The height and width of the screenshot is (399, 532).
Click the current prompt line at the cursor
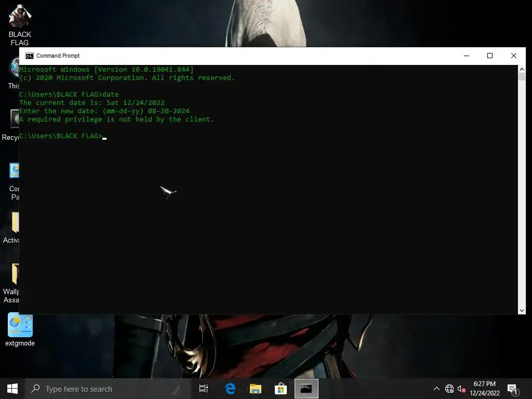[63, 136]
